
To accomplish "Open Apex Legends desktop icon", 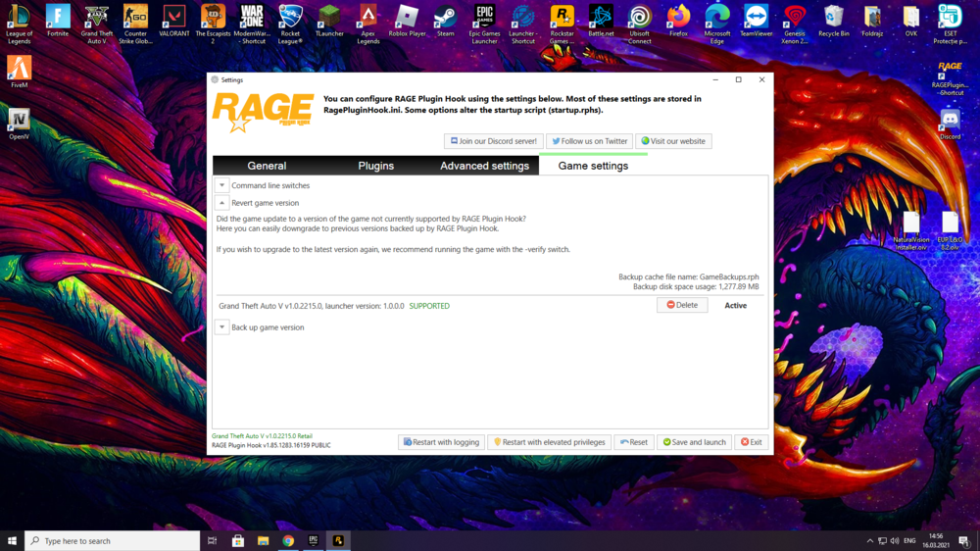I will pyautogui.click(x=368, y=25).
